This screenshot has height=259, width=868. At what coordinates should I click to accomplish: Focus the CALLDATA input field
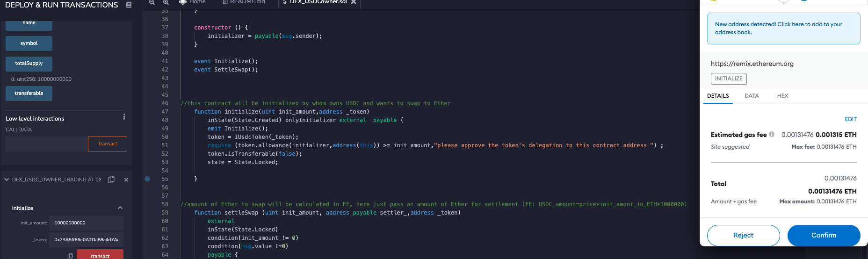(47, 144)
